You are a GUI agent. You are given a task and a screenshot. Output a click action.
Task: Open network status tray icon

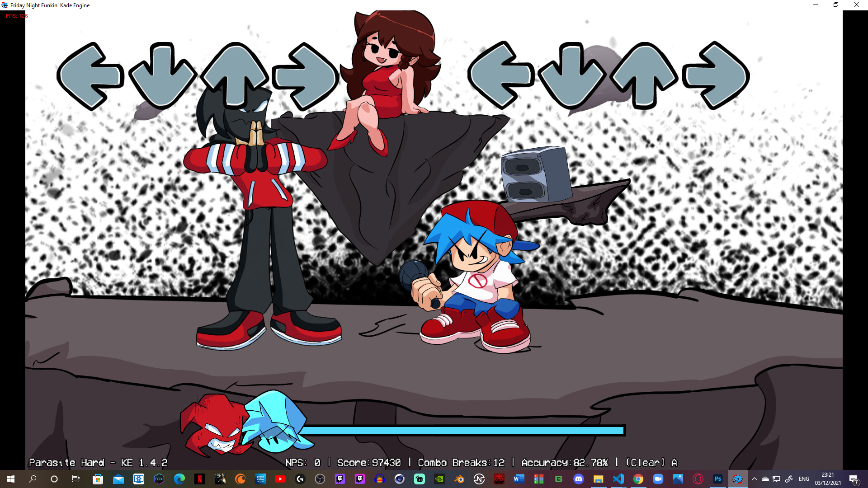pos(776,479)
